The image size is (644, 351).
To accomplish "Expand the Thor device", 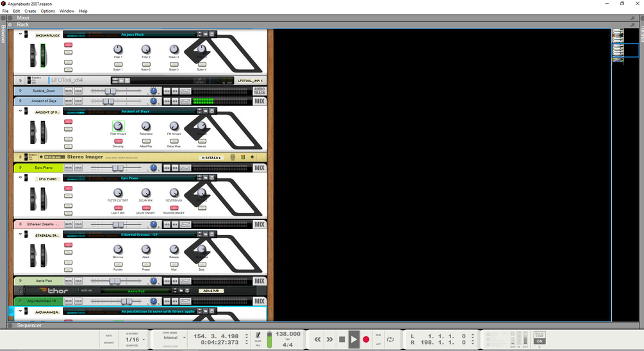I will (20, 291).
